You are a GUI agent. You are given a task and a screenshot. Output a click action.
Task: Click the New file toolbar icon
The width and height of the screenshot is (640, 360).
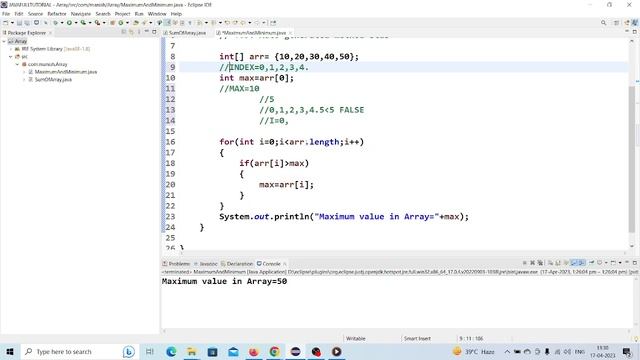6,23
